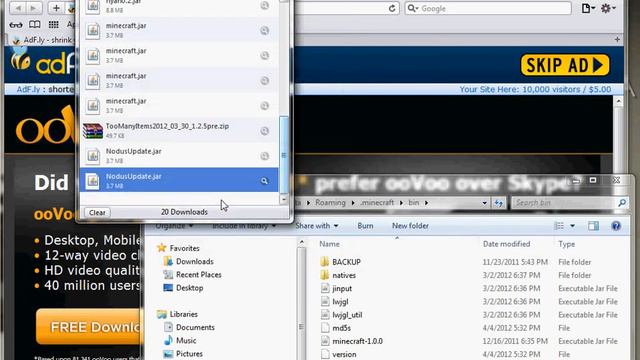Viewport: 640px width, 360px height.
Task: Click downloads list scroll down arrow
Action: tap(284, 200)
